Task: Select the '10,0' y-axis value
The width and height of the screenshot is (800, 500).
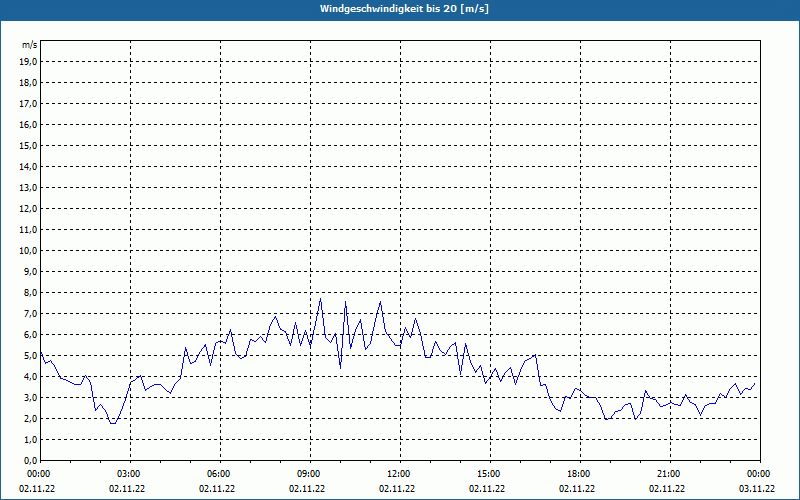Action: 28,251
